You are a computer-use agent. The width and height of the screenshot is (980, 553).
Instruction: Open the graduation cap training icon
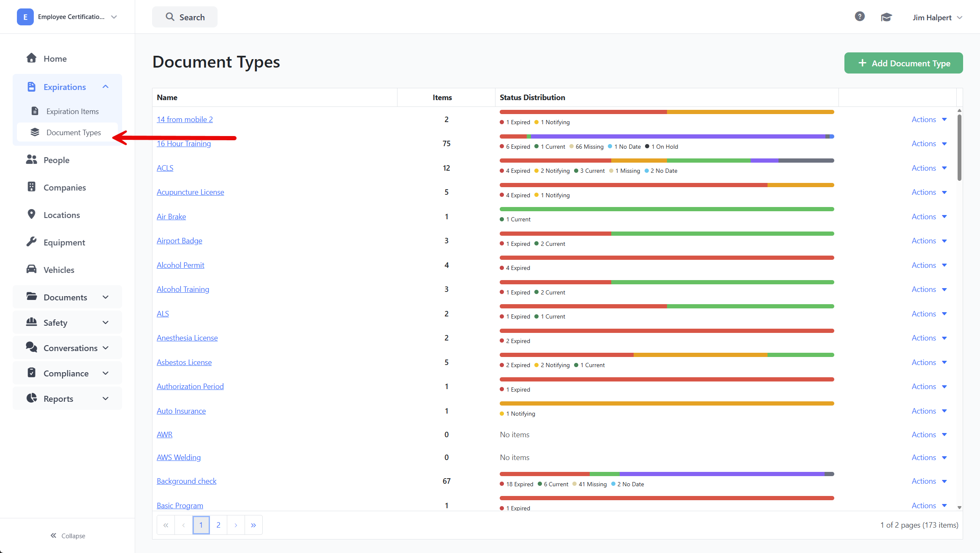886,17
